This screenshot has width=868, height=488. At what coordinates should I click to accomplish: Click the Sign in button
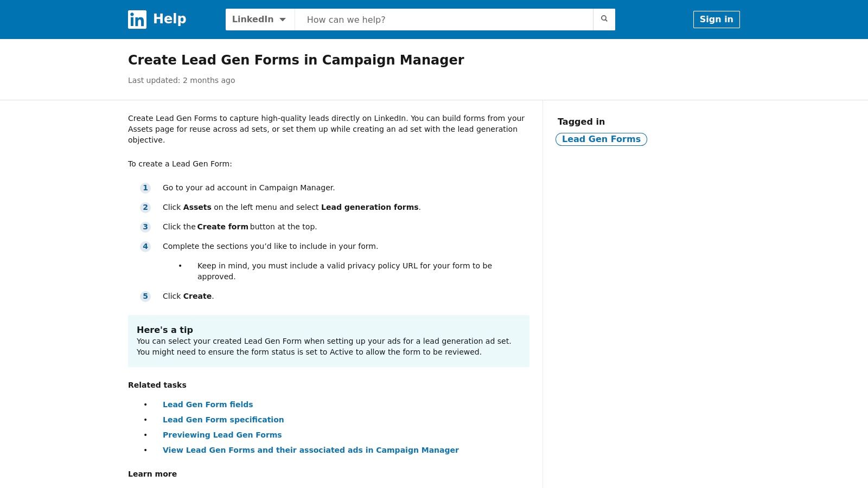coord(716,20)
